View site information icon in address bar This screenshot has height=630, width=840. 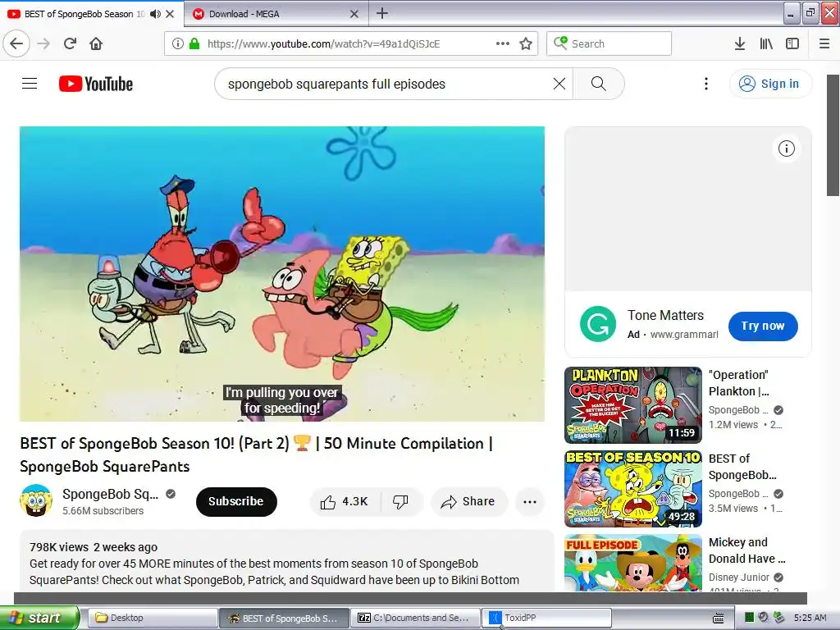(x=178, y=43)
